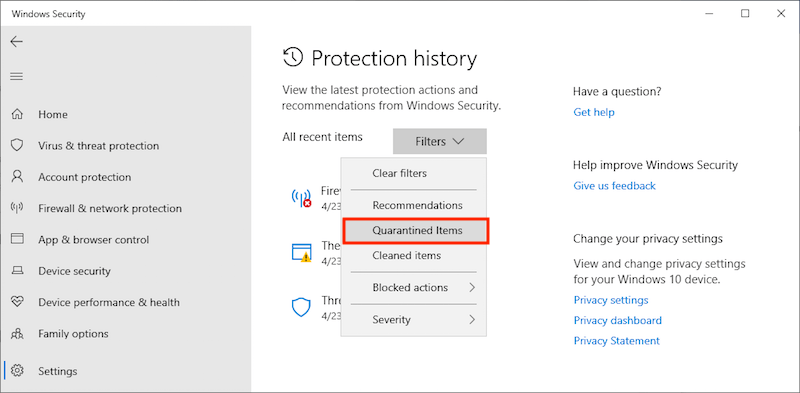Screen dimensions: 800x393
Task: Expand the Blocked actions submenu arrow
Action: (x=472, y=287)
